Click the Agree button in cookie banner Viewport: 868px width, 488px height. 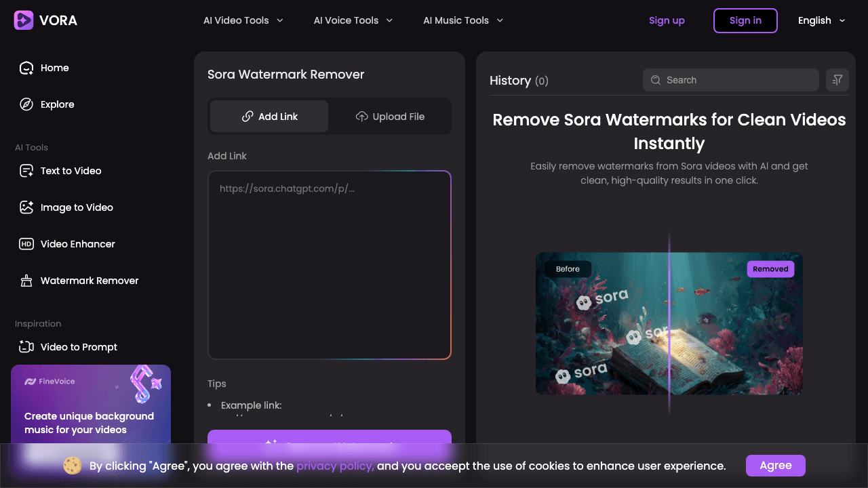[x=775, y=466]
